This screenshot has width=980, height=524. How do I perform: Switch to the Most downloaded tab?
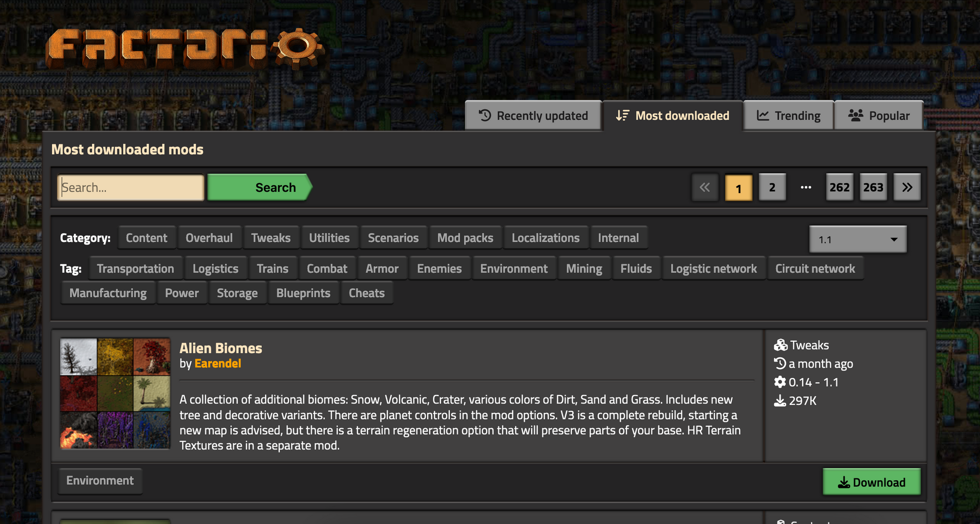pyautogui.click(x=673, y=116)
